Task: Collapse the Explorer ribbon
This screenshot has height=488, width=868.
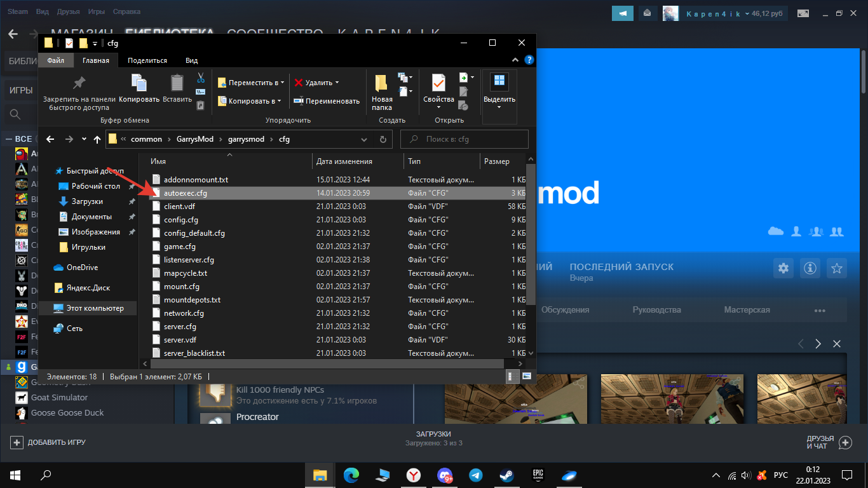Action: pos(517,60)
